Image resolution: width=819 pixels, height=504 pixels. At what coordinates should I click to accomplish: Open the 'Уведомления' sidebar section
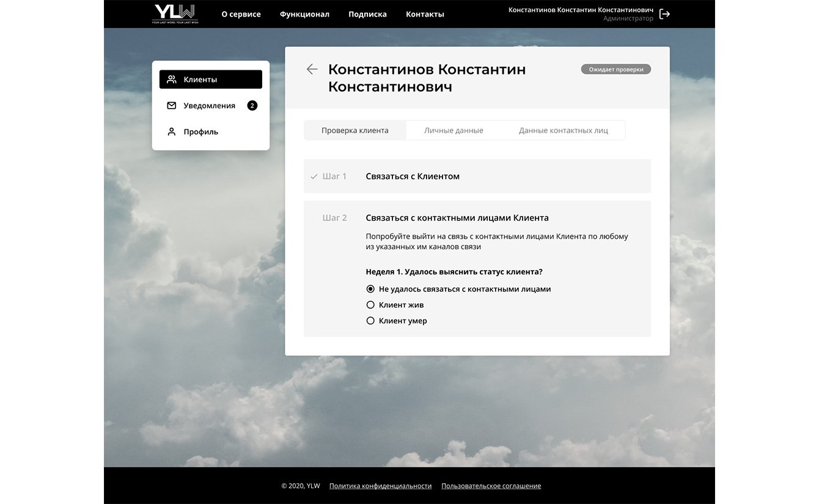tap(211, 106)
